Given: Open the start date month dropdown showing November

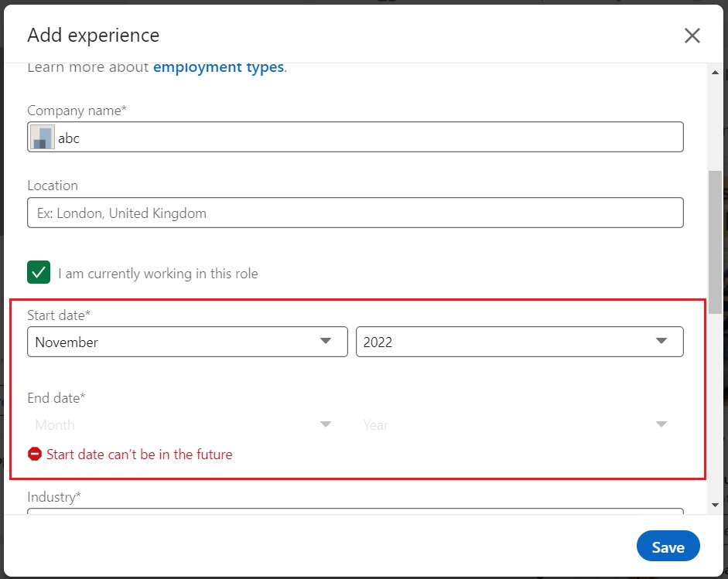Looking at the screenshot, I should tap(187, 342).
